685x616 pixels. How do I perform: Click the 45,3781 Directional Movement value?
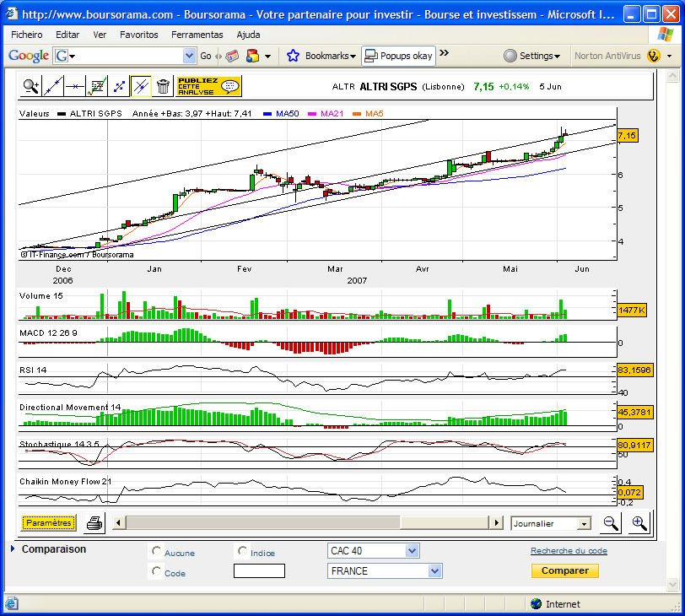634,412
